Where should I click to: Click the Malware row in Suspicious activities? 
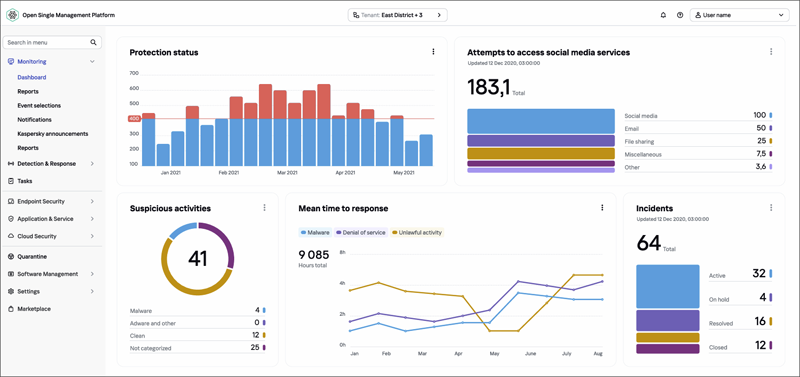[x=197, y=310]
